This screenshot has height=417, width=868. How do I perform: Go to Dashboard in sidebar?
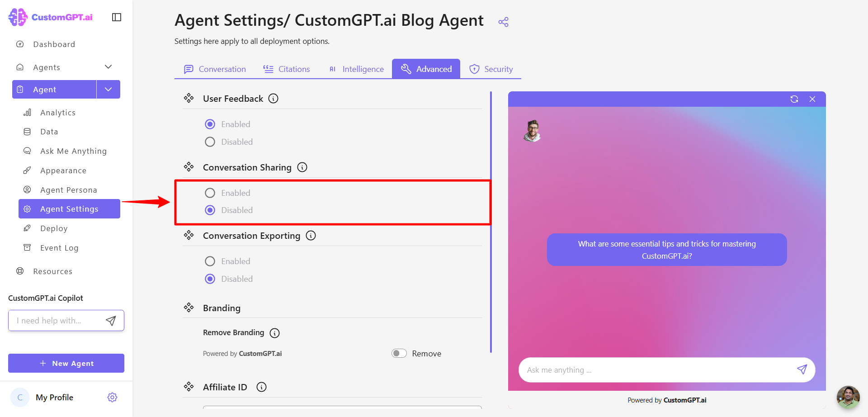[54, 44]
